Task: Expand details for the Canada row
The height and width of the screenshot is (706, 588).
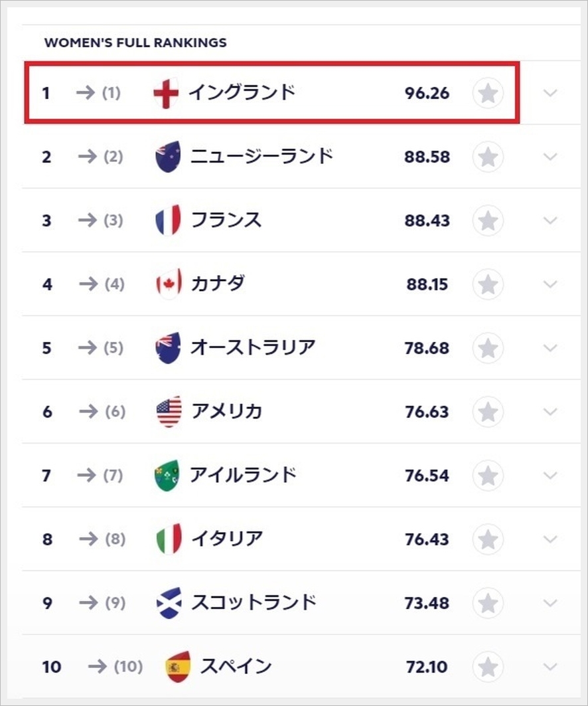Action: (x=550, y=284)
